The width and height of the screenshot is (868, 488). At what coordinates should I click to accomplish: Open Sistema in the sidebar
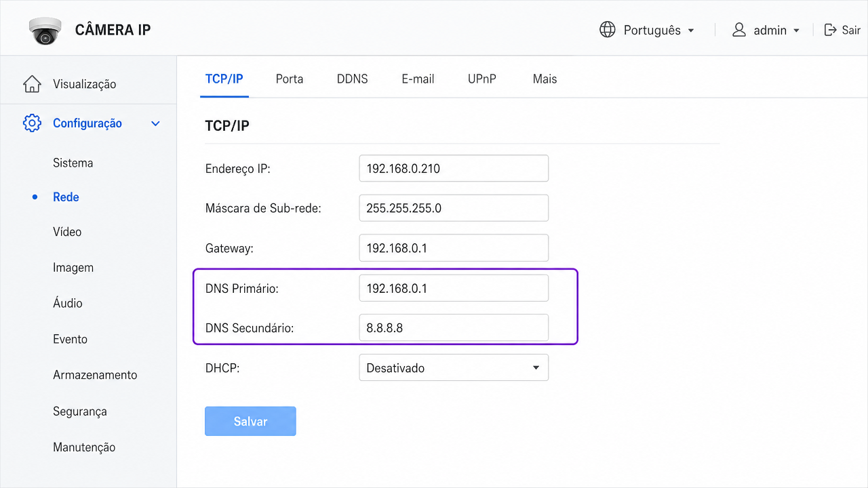(x=73, y=163)
